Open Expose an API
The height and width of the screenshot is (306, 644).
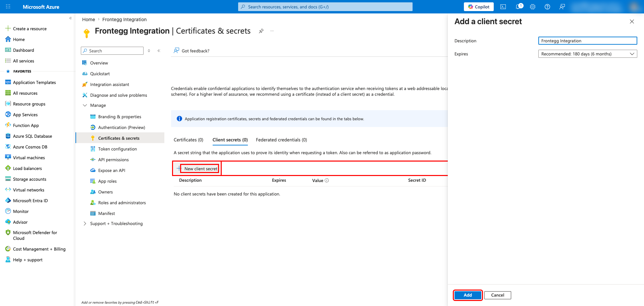111,170
